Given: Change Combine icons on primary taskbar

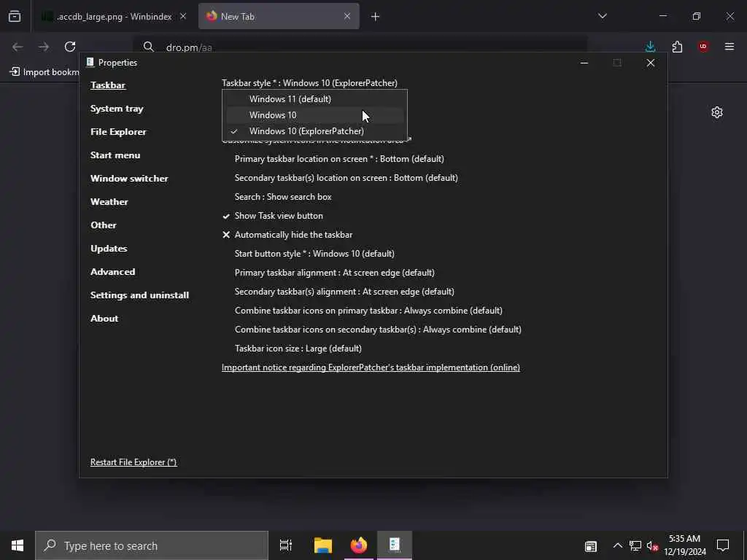Looking at the screenshot, I should pyautogui.click(x=368, y=311).
